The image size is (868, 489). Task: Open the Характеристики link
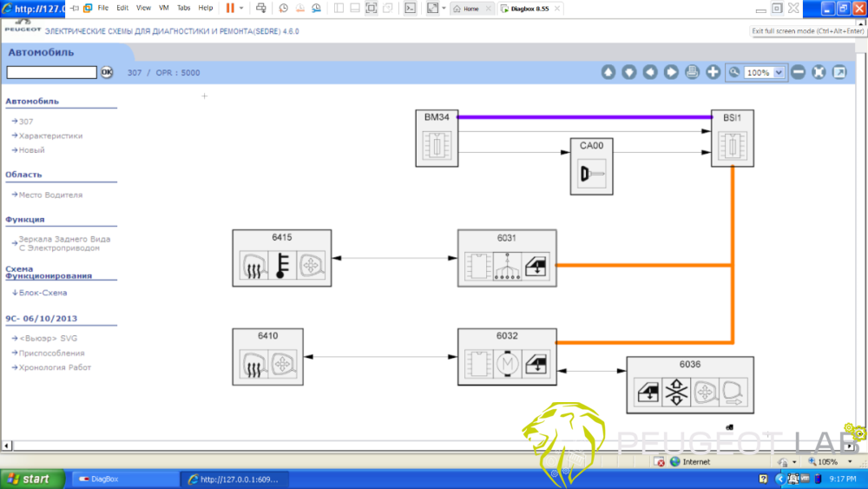[50, 135]
